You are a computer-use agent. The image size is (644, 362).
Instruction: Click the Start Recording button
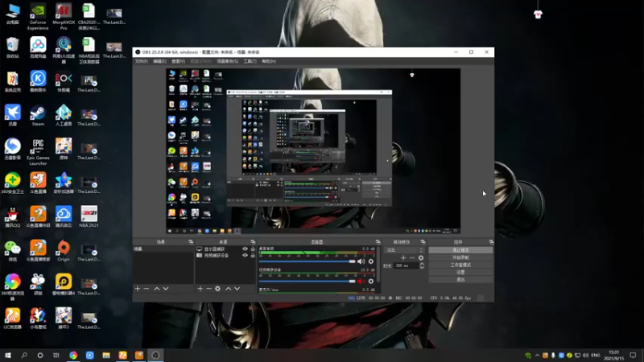pos(460,257)
